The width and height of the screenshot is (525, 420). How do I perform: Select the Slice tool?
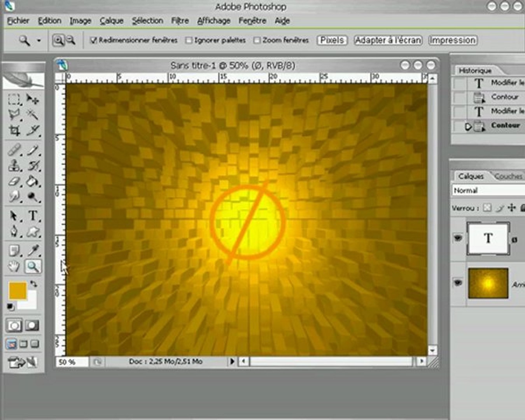click(33, 131)
